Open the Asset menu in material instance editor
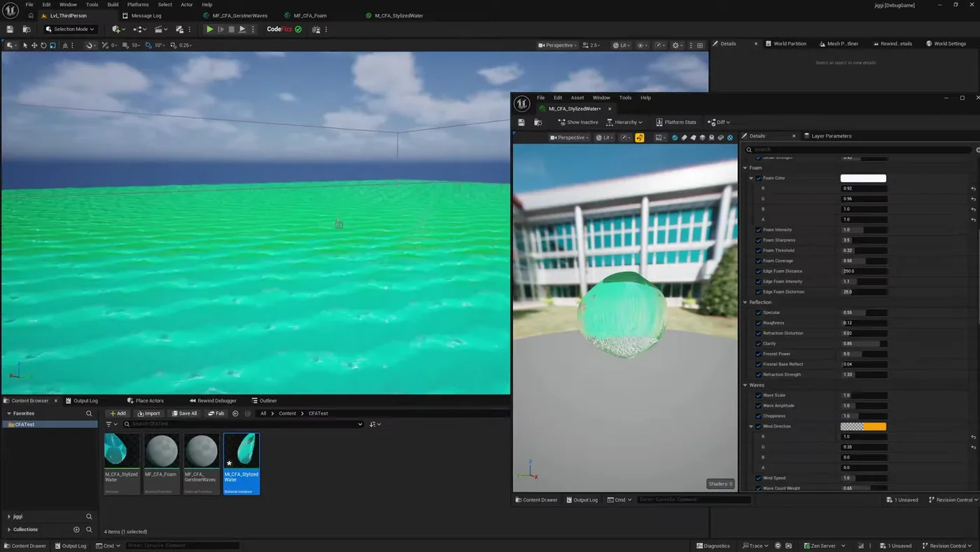 click(x=577, y=98)
